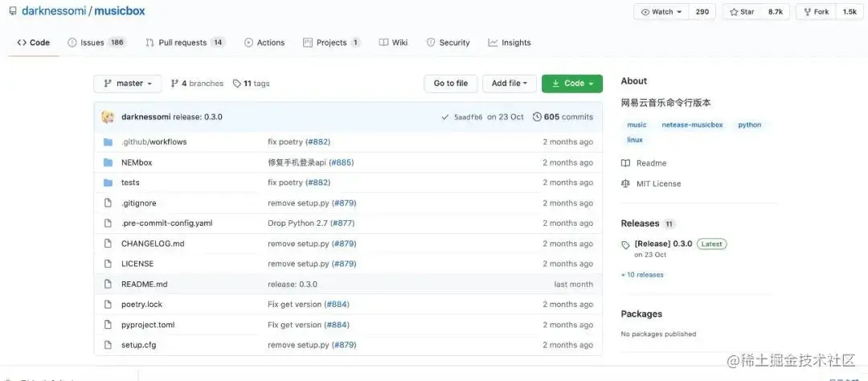This screenshot has height=381, width=868.
Task: Star the musicbox repository
Action: pos(742,11)
